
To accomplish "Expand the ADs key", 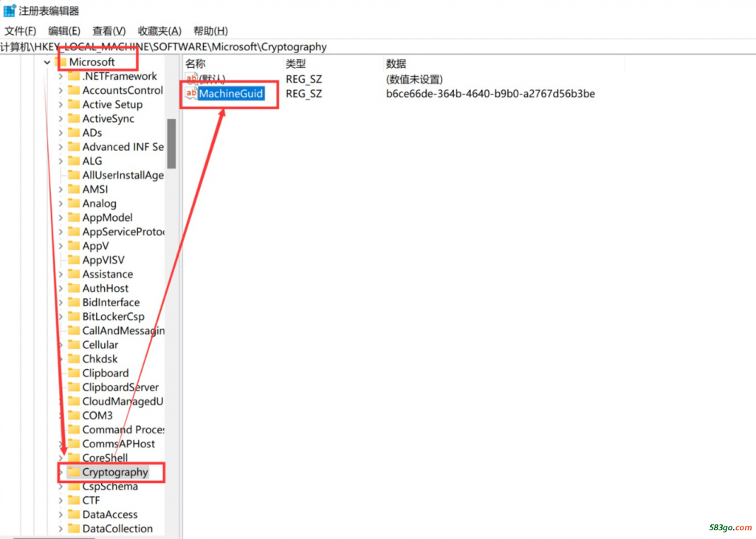I will coord(61,133).
